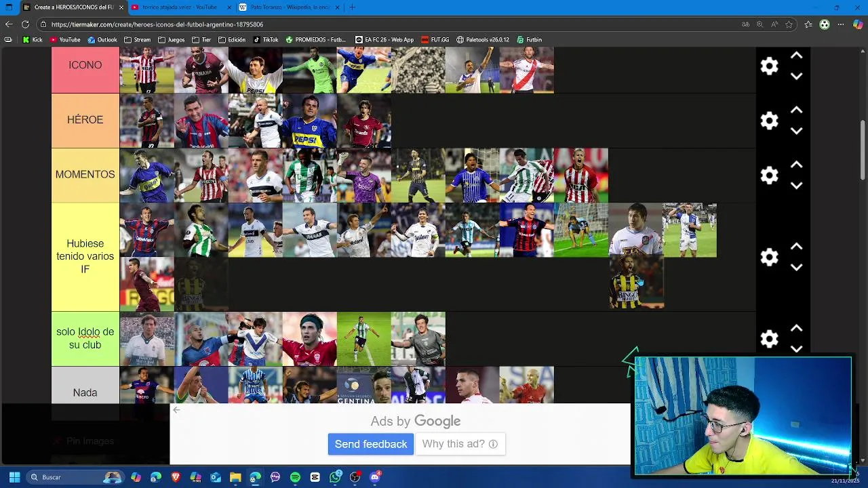Click page vertical scrollbar thumb

tap(863, 149)
